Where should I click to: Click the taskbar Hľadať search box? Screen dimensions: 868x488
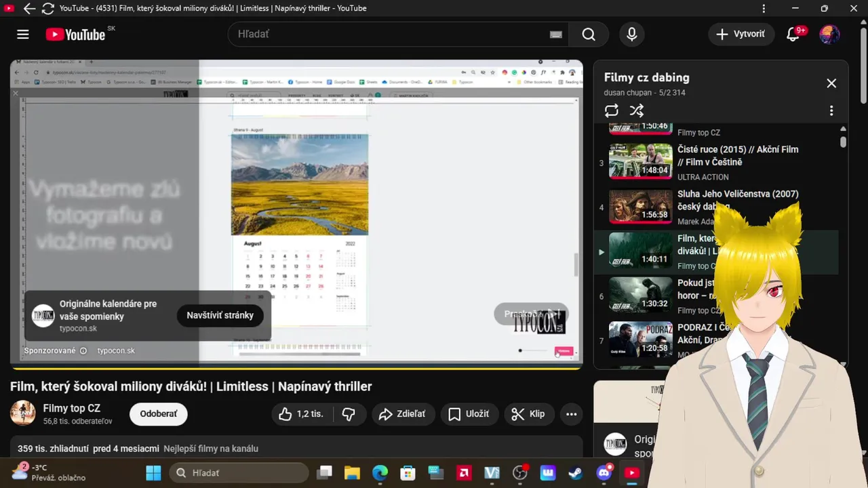pyautogui.click(x=239, y=472)
